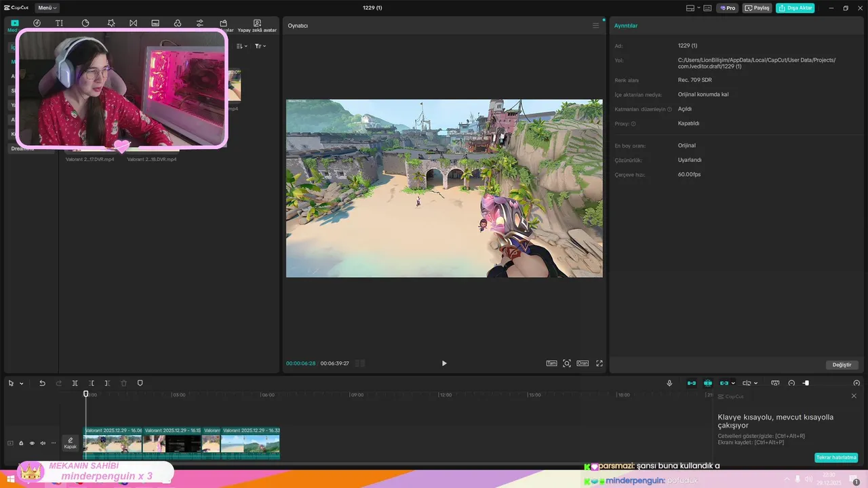Click the Kapak cover button

click(x=71, y=443)
